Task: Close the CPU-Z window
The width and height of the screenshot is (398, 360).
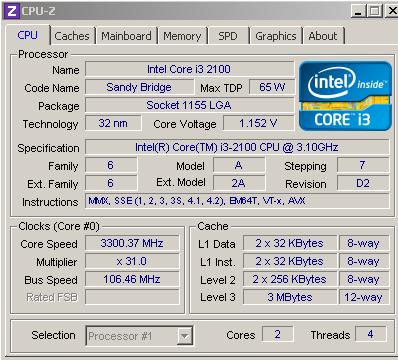Action: click(x=391, y=11)
